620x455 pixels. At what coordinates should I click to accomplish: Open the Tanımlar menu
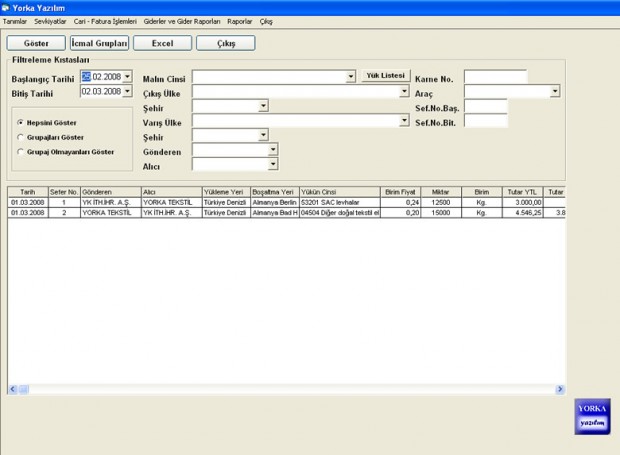click(15, 21)
